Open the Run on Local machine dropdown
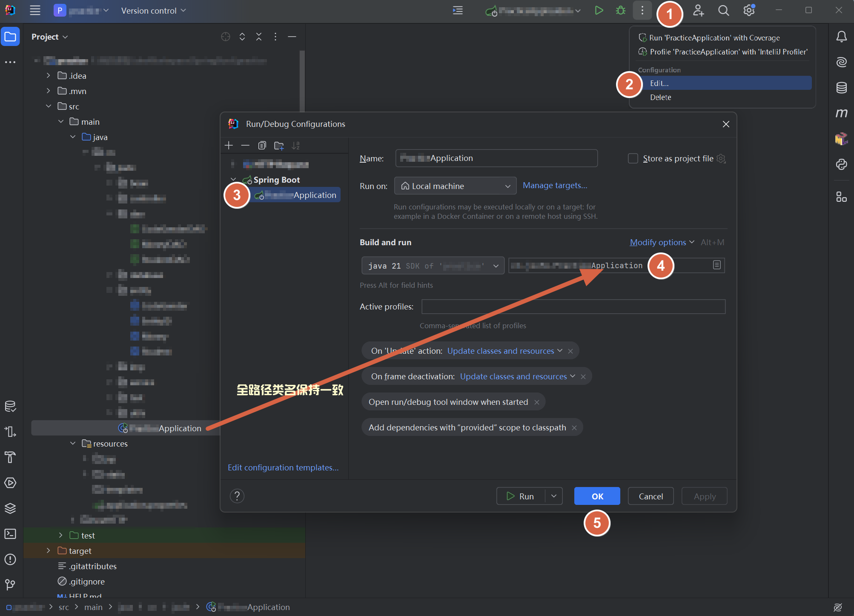 click(455, 186)
